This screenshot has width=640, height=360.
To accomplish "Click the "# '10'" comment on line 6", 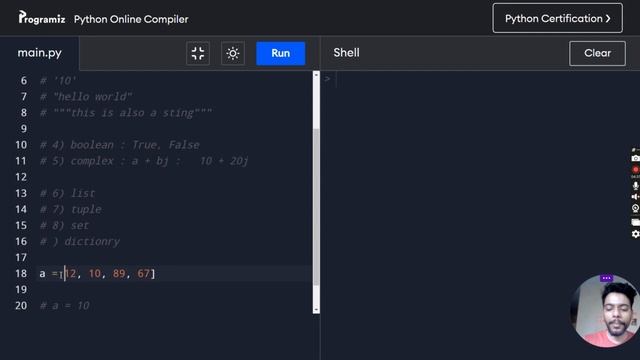I will click(x=58, y=81).
